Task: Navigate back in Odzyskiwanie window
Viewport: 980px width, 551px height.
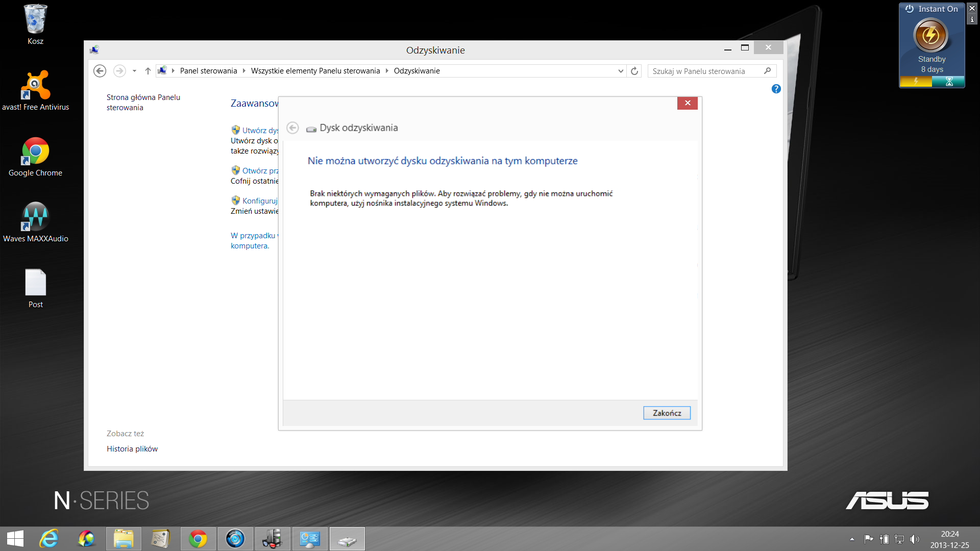Action: [x=100, y=71]
